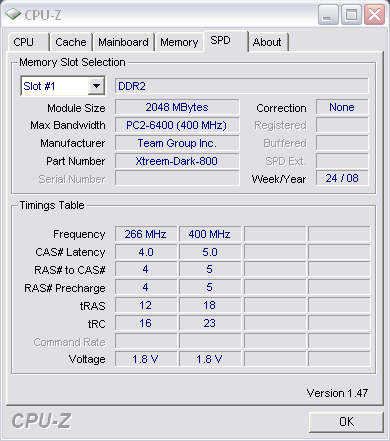Open the About tab

[x=268, y=42]
